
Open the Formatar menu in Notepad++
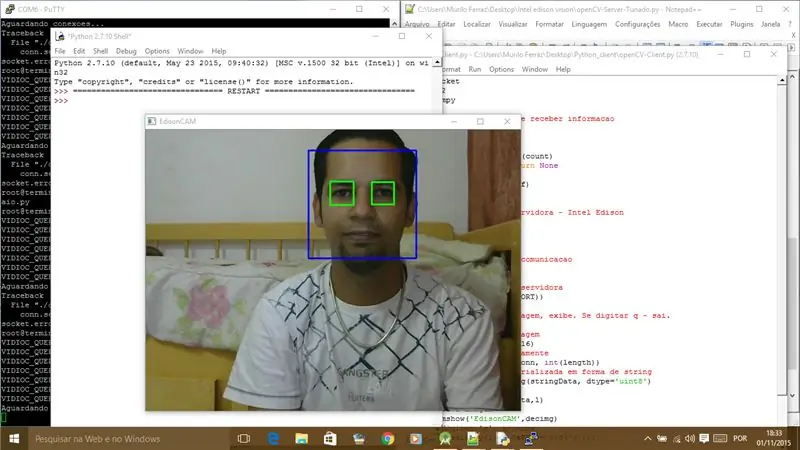click(549, 24)
